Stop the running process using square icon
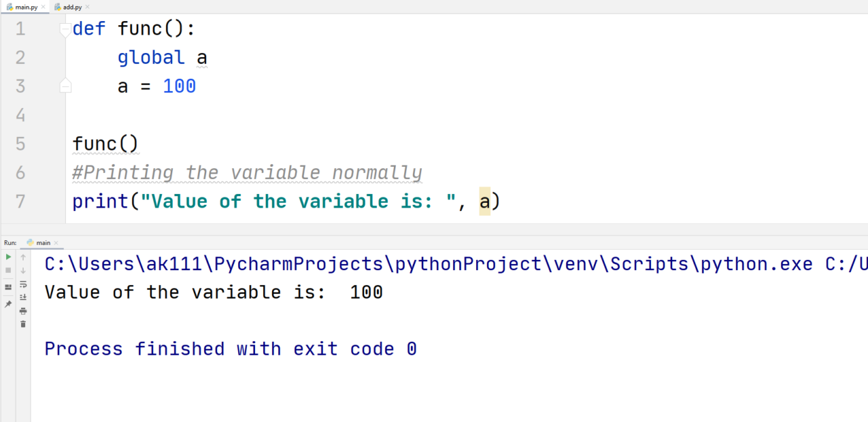The width and height of the screenshot is (868, 422). 8,269
